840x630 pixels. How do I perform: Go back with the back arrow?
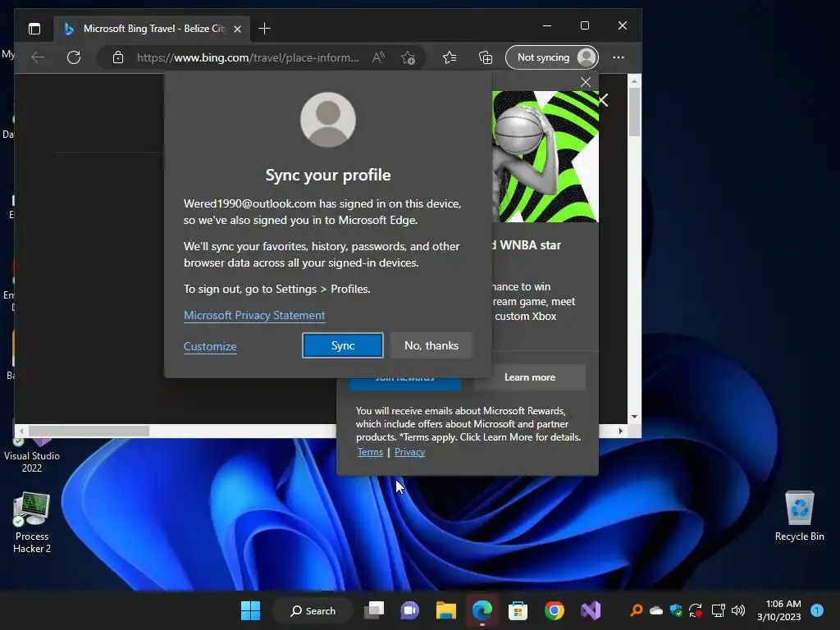click(x=38, y=57)
